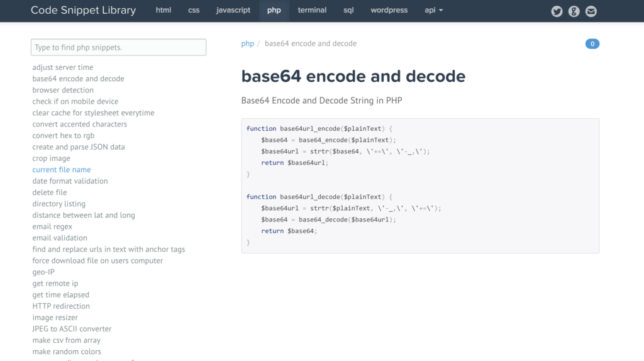Viewport: 644px width, 361px height.
Task: Focus the find php snippets search box
Action: click(x=118, y=47)
